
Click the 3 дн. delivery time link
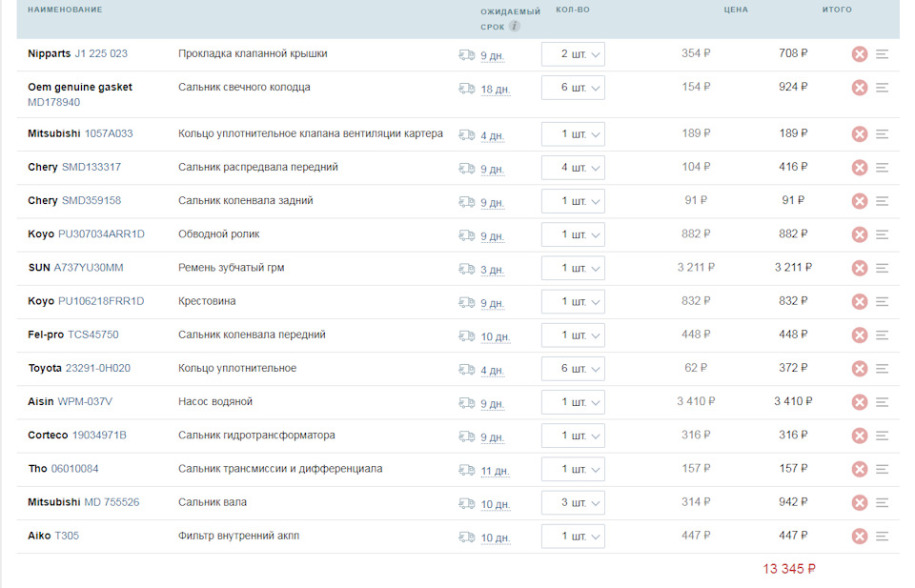point(493,270)
